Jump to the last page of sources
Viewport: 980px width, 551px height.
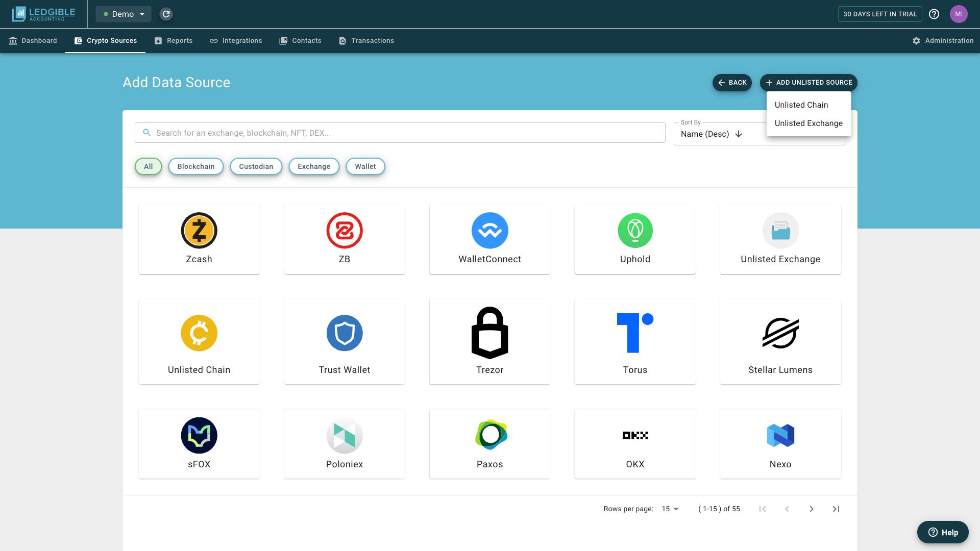(836, 509)
